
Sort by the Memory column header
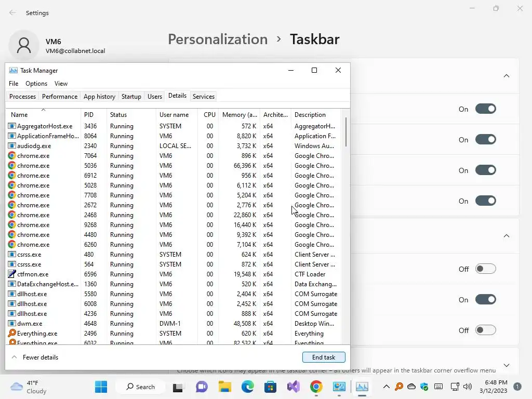point(240,115)
